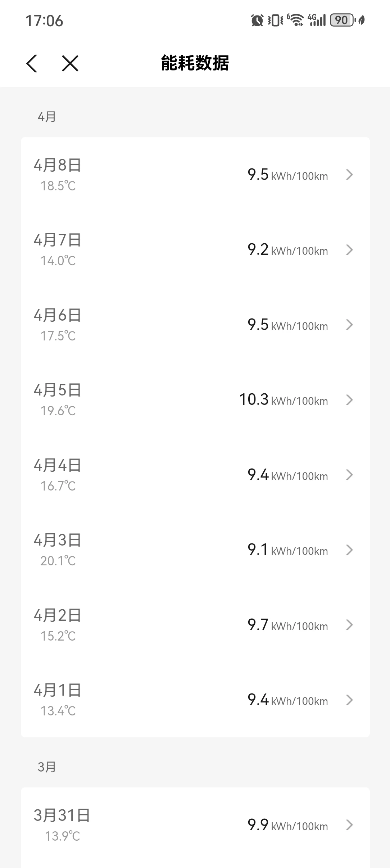
Task: View April 1 consumption details
Action: pos(195,700)
